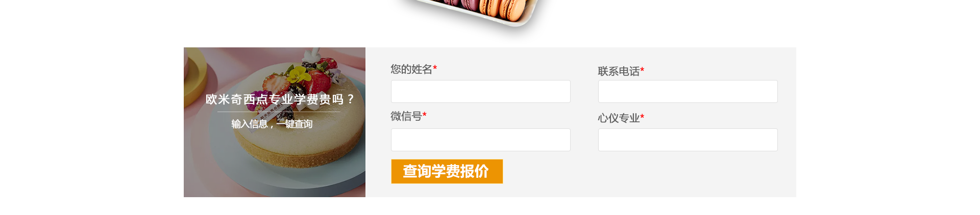Click the cheesecake promotional banner image
This screenshot has width=980, height=215.
tap(275, 122)
